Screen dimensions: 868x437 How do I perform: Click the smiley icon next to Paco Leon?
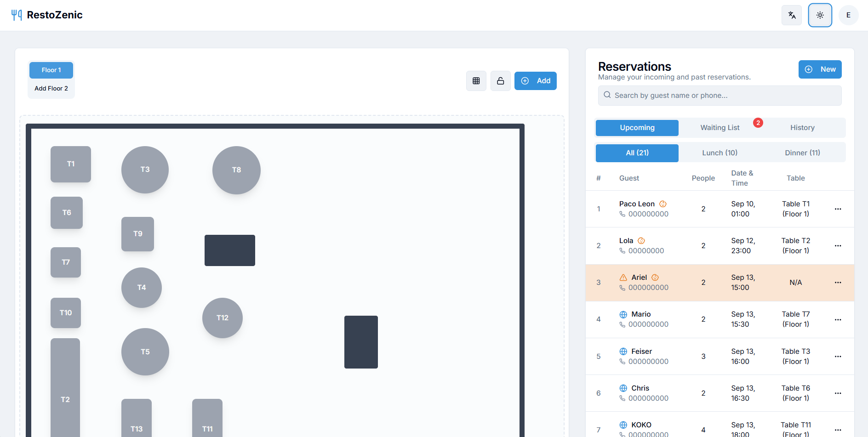pyautogui.click(x=662, y=204)
